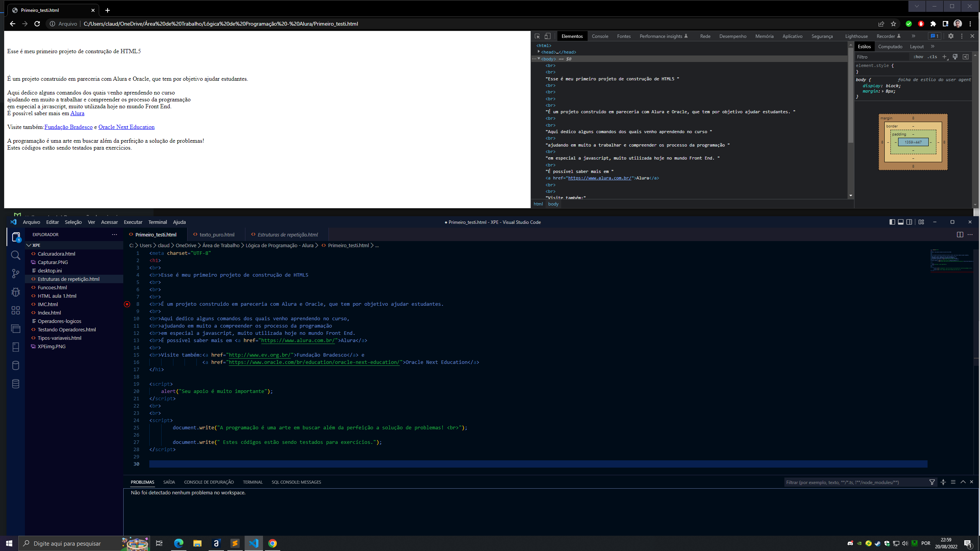Open the TERMINAL panel tab
Viewport: 980px width, 551px height.
[x=253, y=482]
